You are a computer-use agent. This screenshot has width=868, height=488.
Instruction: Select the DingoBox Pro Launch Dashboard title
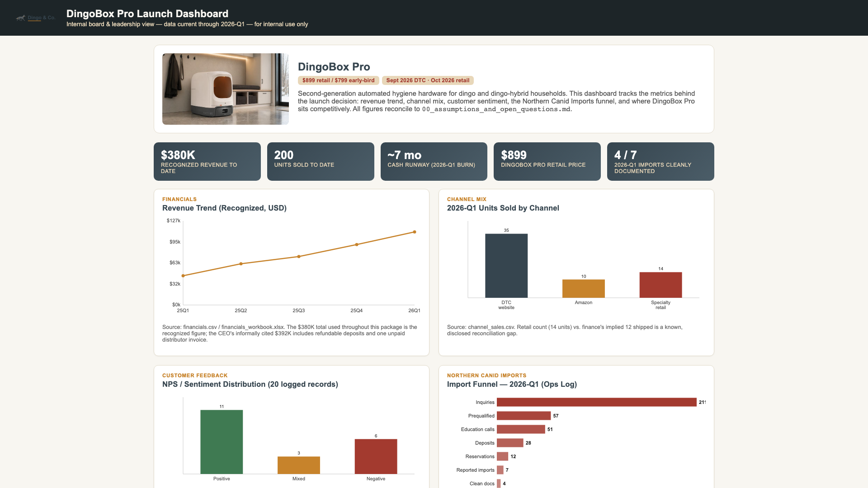tap(147, 14)
